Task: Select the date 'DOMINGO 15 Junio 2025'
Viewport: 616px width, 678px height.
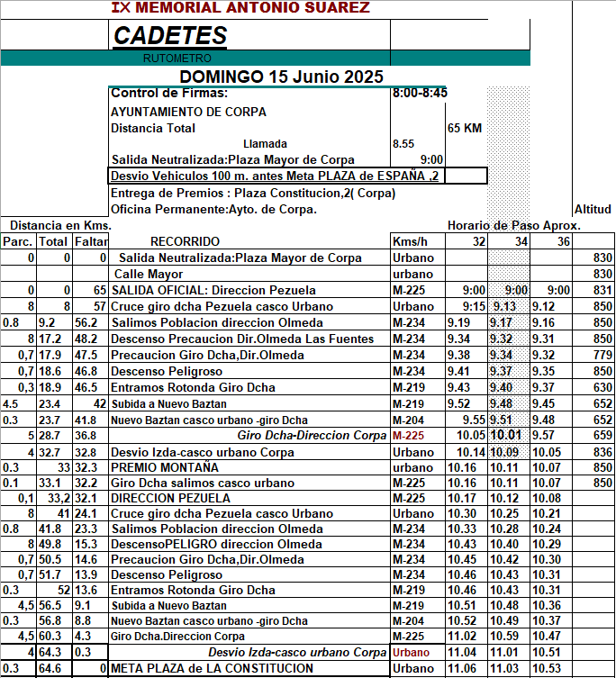Action: click(281, 77)
